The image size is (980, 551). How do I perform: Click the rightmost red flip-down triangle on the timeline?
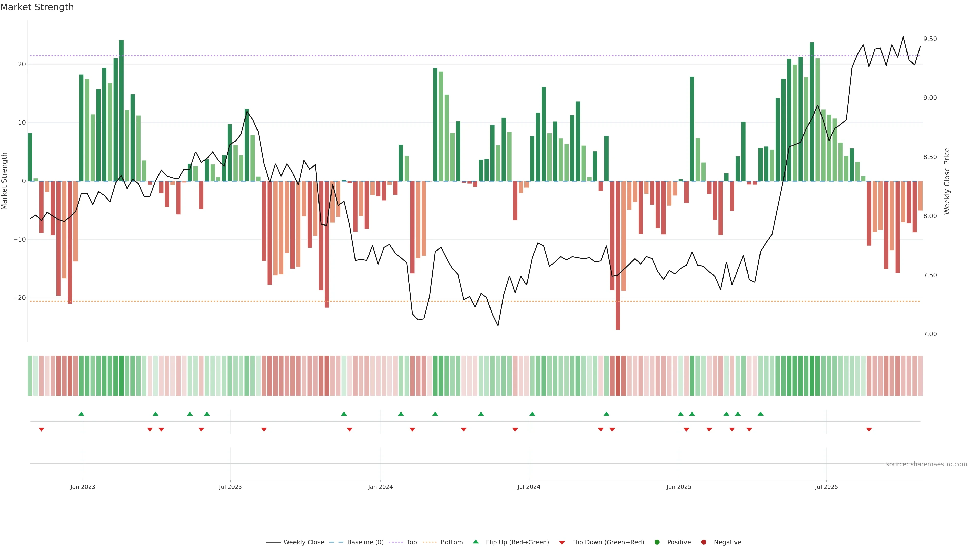pos(869,429)
